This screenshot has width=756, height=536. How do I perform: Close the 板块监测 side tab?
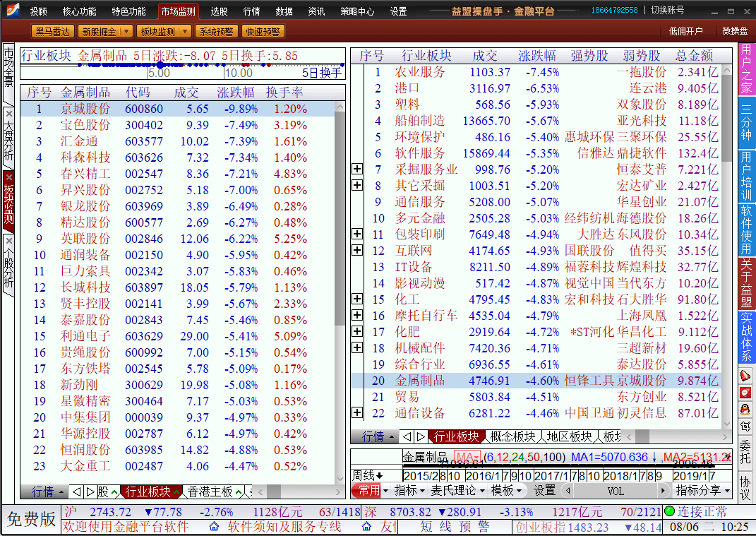tap(8, 177)
